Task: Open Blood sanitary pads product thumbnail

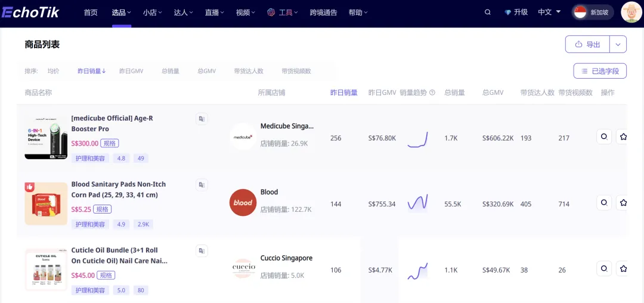Action: click(46, 203)
